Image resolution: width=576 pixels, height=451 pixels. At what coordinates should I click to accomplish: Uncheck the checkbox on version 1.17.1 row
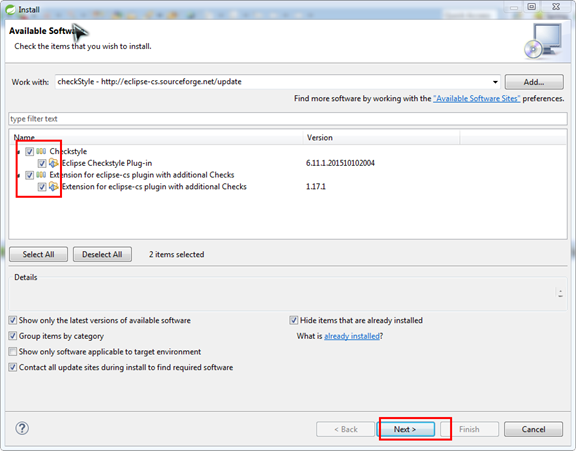click(x=42, y=187)
